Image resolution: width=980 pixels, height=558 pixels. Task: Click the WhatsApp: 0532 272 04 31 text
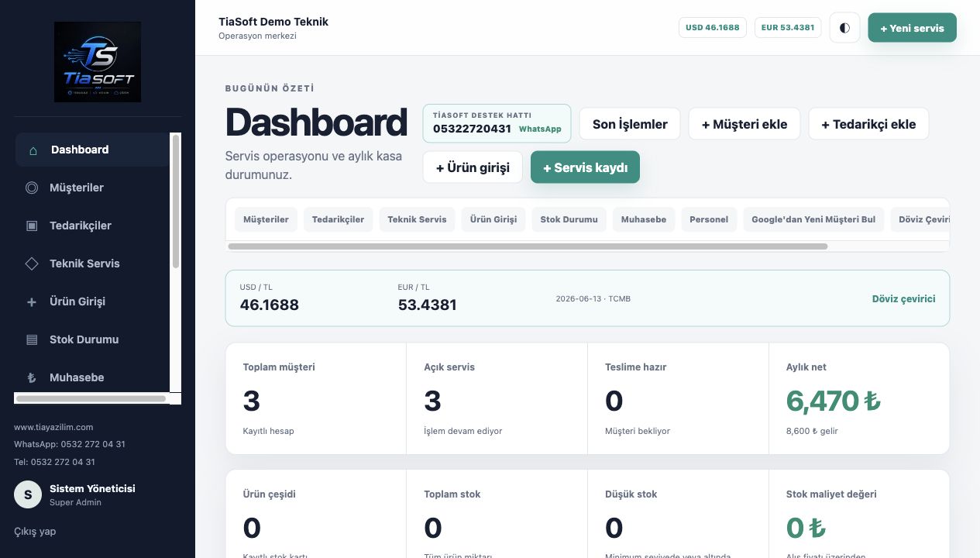[70, 444]
